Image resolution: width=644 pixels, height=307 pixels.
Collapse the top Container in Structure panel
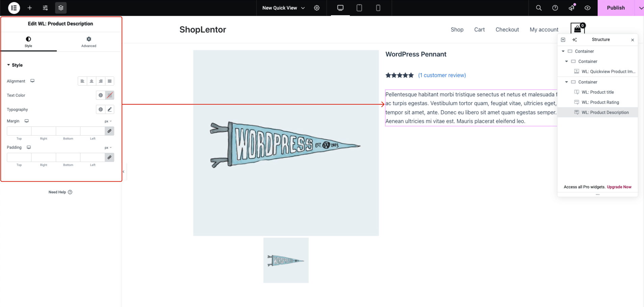563,51
